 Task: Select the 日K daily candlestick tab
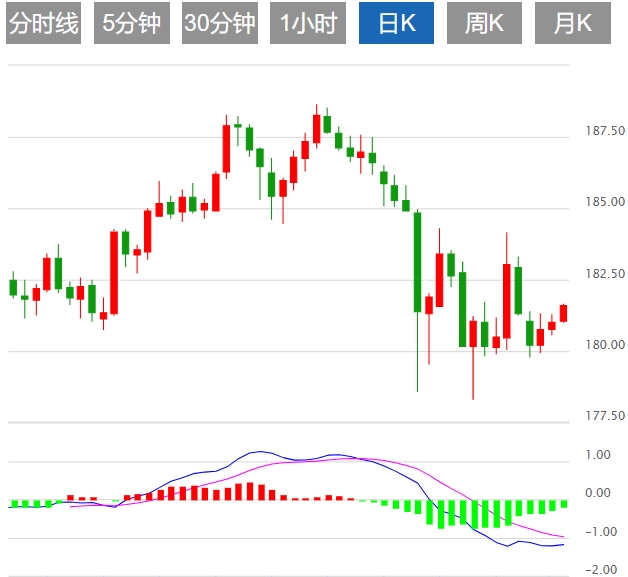point(396,23)
